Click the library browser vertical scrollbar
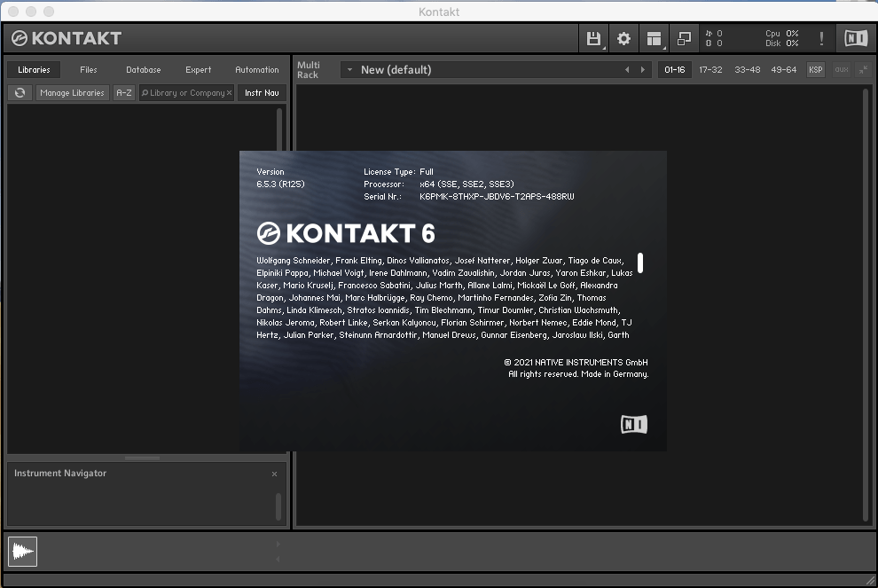The image size is (878, 588). 279,129
